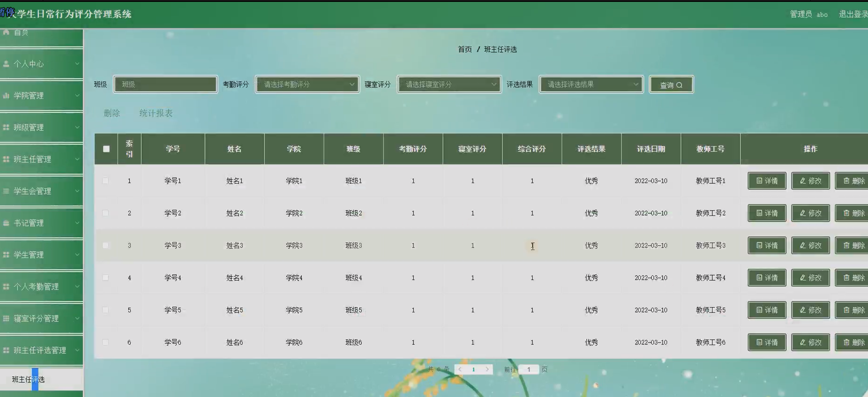Select the checkbox for row 3
868x397 pixels.
point(105,245)
